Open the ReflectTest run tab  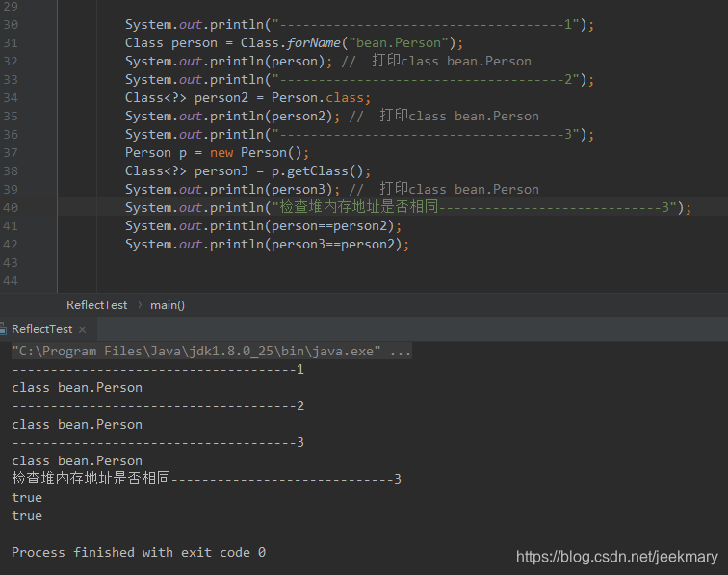click(x=41, y=329)
